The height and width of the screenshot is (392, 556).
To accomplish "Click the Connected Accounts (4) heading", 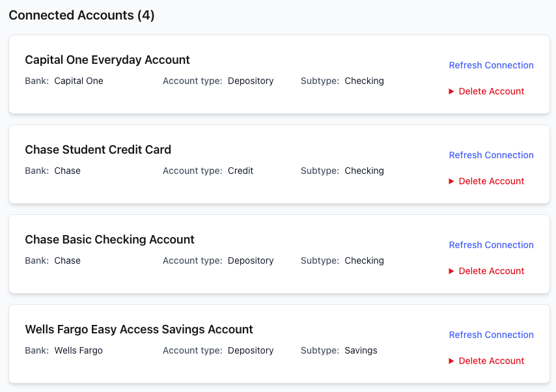I will point(81,15).
